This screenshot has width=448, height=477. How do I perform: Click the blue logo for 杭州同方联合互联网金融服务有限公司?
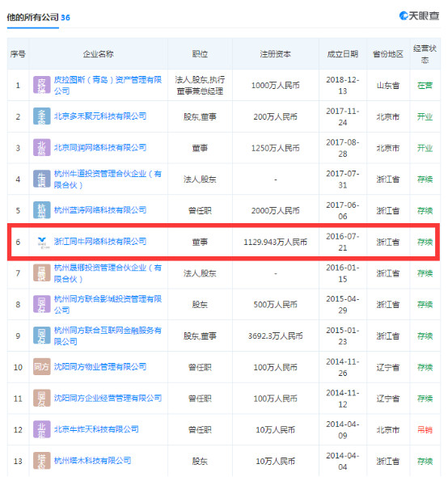point(42,336)
